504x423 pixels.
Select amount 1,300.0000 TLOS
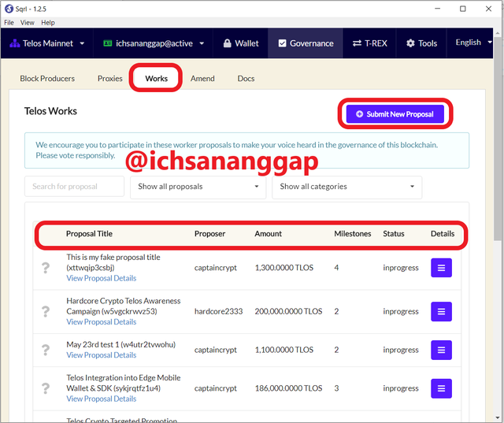click(x=283, y=268)
